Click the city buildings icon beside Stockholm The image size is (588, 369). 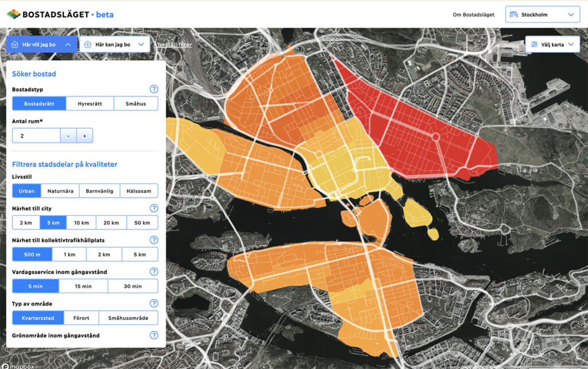(x=514, y=14)
